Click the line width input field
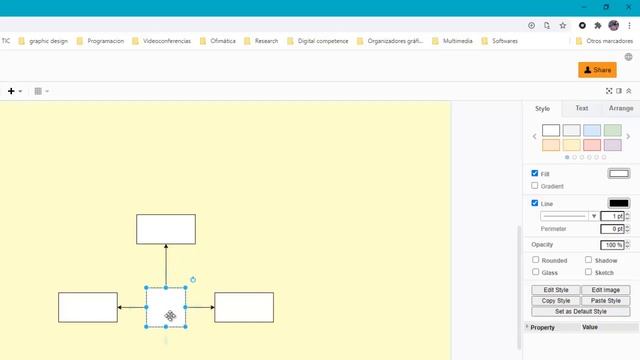This screenshot has height=360, width=640. (x=612, y=216)
